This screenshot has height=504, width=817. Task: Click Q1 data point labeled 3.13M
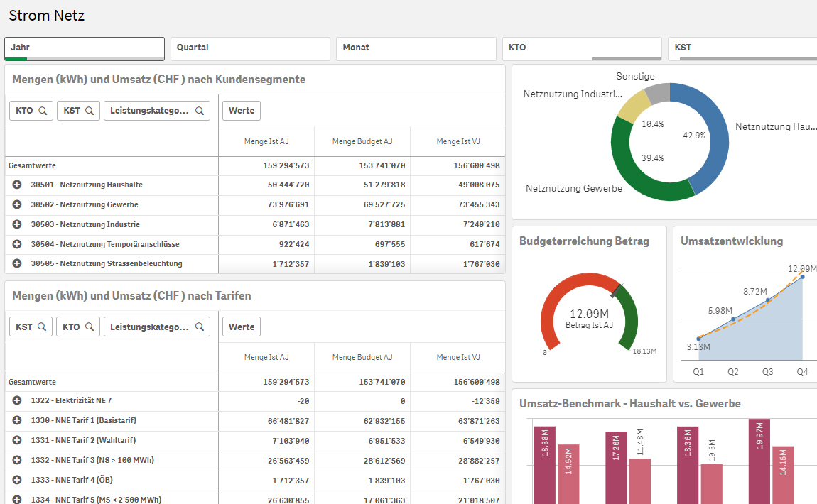click(699, 339)
